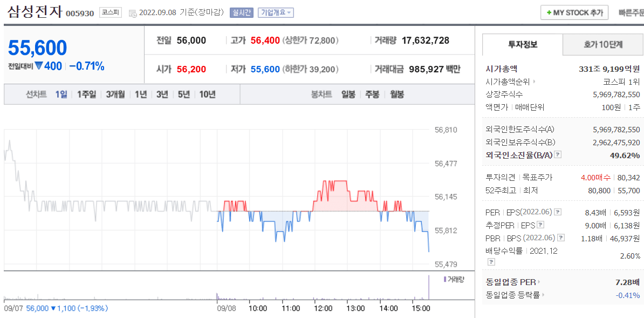Click the blue down-triangle before 400
This screenshot has height=318, width=644.
pos(39,66)
